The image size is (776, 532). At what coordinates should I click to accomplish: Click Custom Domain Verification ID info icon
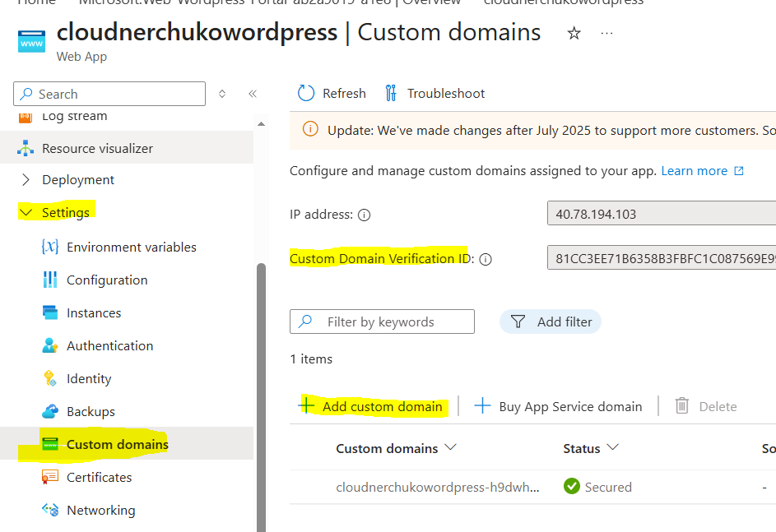pyautogui.click(x=486, y=260)
